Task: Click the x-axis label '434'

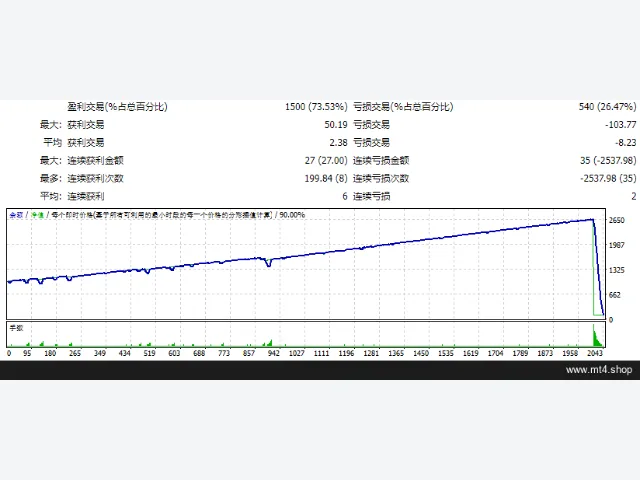Action: tap(124, 353)
